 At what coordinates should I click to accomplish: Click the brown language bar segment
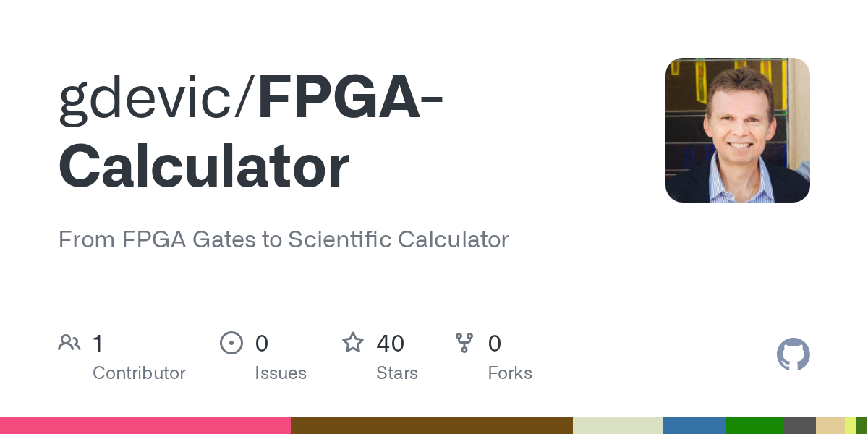(432, 425)
